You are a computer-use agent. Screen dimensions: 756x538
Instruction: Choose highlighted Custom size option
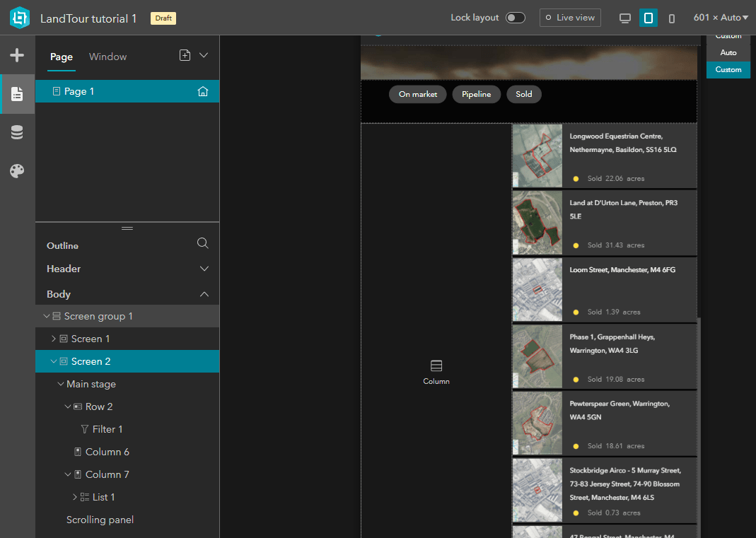(728, 69)
